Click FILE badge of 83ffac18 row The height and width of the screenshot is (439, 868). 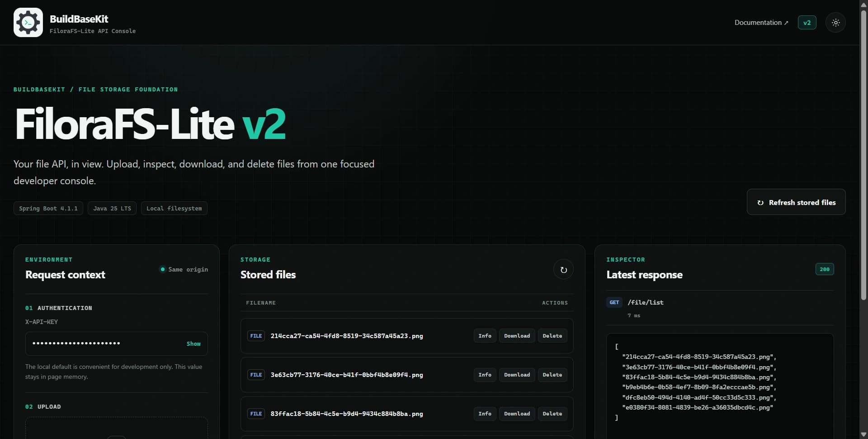pyautogui.click(x=256, y=414)
